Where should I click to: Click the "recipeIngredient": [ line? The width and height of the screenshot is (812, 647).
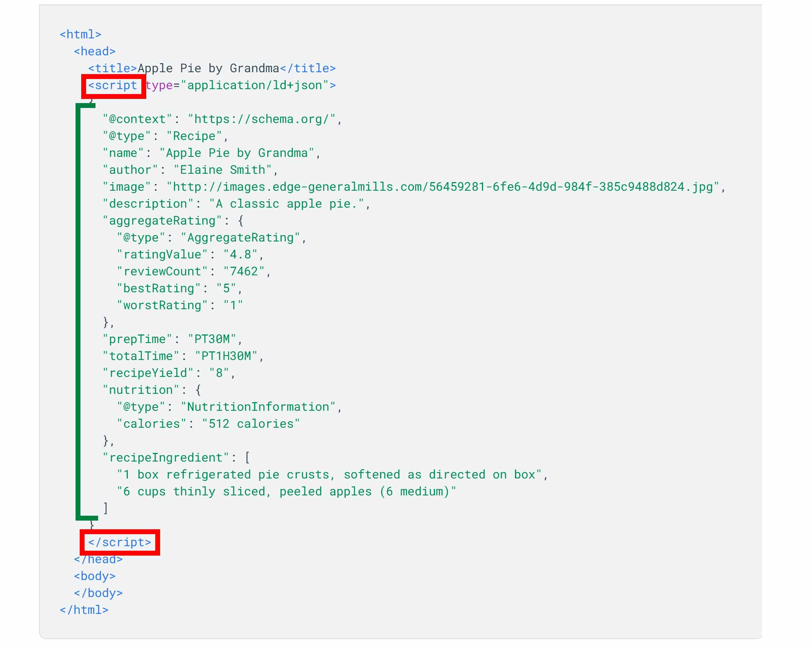click(x=176, y=459)
